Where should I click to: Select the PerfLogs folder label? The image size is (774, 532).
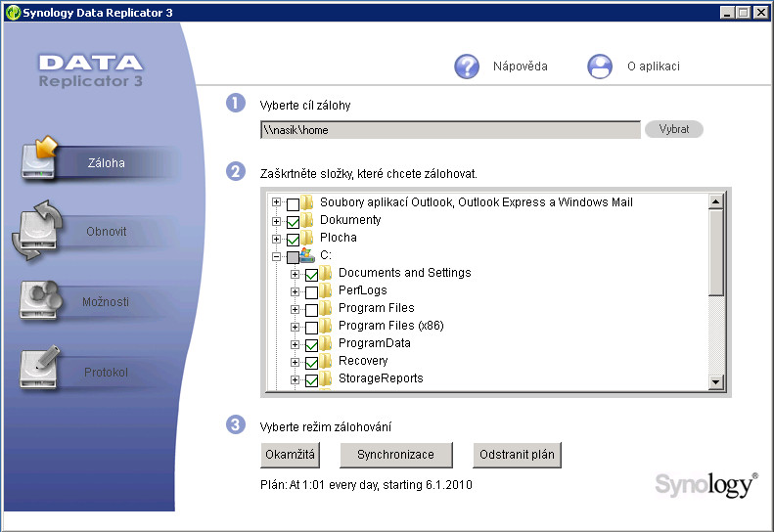tap(362, 290)
